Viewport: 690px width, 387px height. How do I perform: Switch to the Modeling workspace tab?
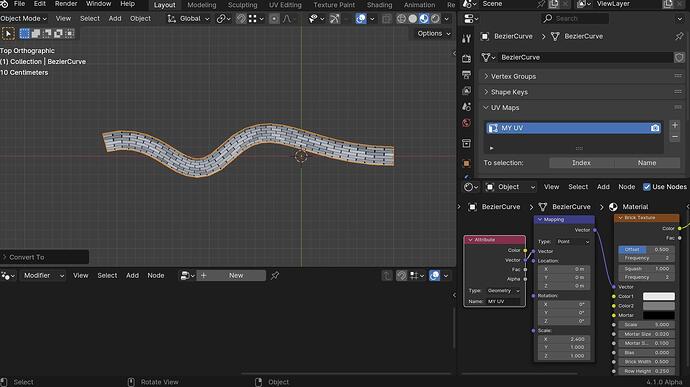(202, 5)
